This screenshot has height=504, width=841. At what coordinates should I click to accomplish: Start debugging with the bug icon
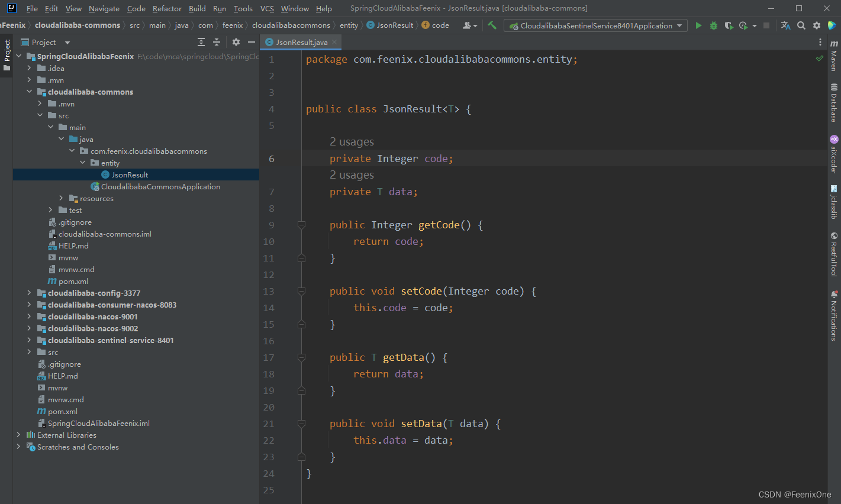coord(714,25)
